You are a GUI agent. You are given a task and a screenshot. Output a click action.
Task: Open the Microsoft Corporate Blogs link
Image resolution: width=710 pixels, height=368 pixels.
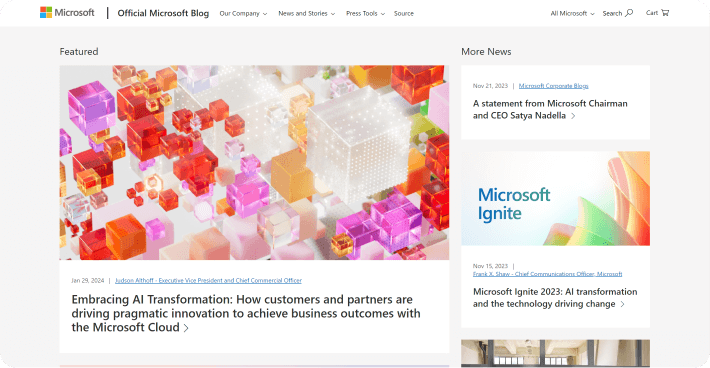tap(553, 86)
